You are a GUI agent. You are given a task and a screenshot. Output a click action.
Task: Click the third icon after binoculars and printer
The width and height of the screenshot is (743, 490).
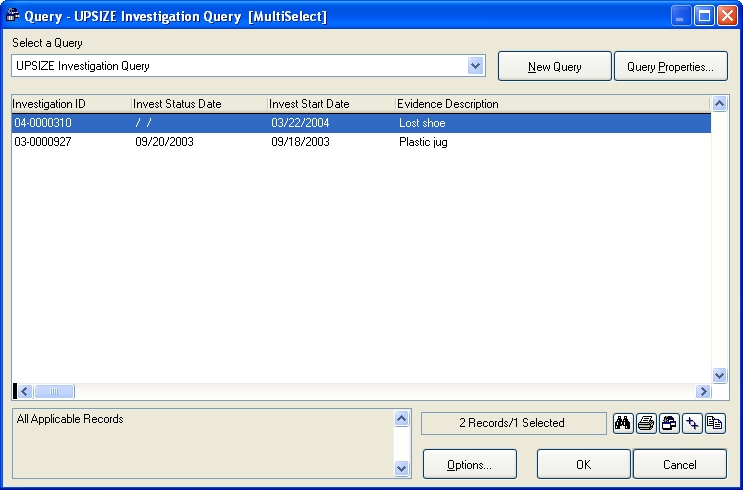(x=669, y=423)
